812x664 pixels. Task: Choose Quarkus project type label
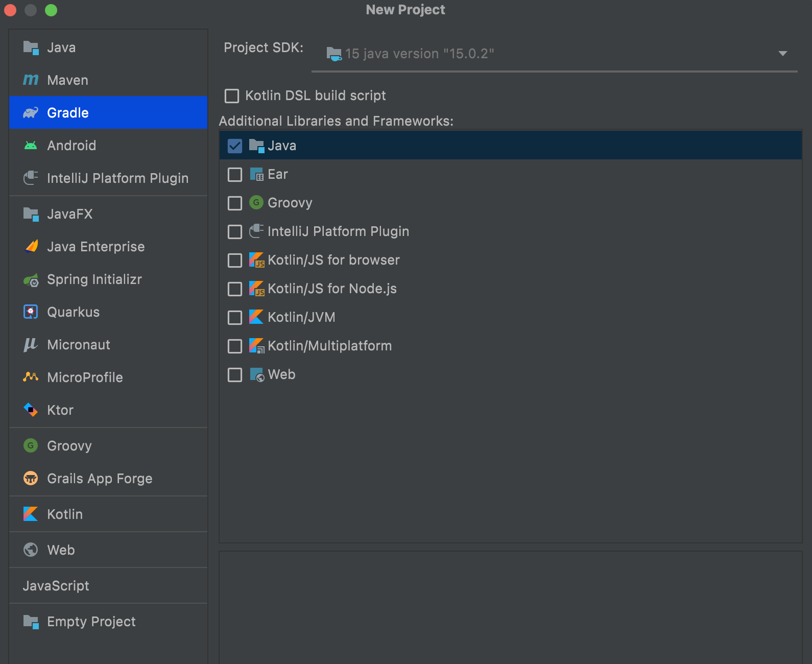coord(74,312)
